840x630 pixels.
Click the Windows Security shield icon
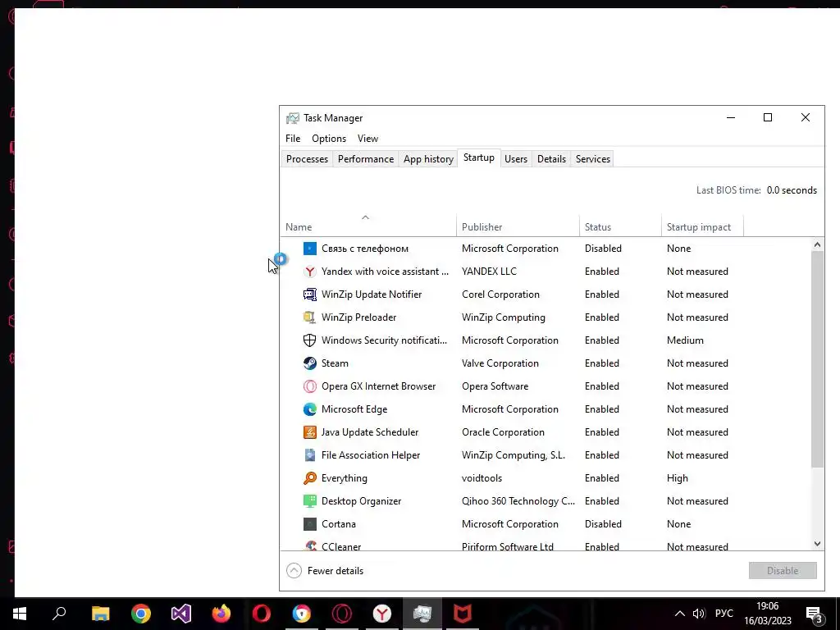[309, 340]
